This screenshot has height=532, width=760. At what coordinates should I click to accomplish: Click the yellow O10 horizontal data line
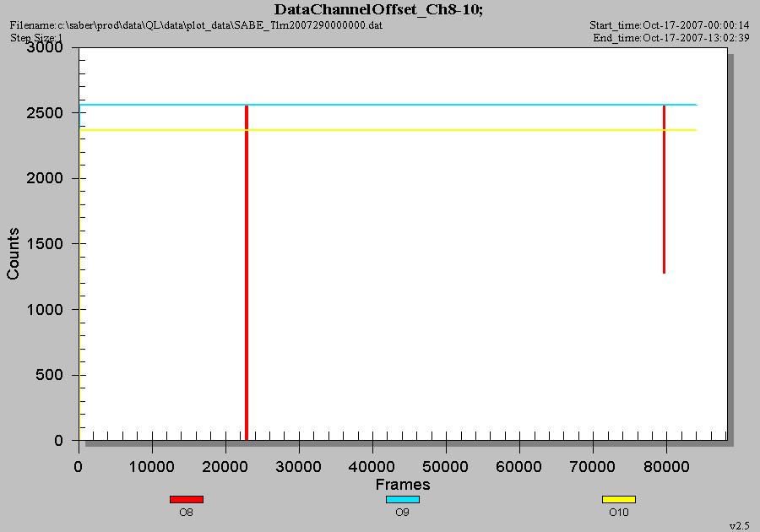388,130
